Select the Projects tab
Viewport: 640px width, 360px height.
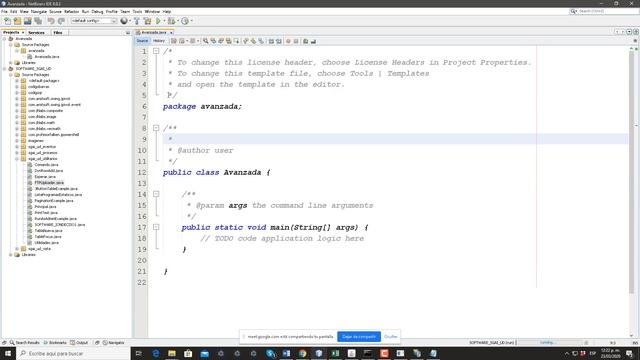tap(13, 32)
